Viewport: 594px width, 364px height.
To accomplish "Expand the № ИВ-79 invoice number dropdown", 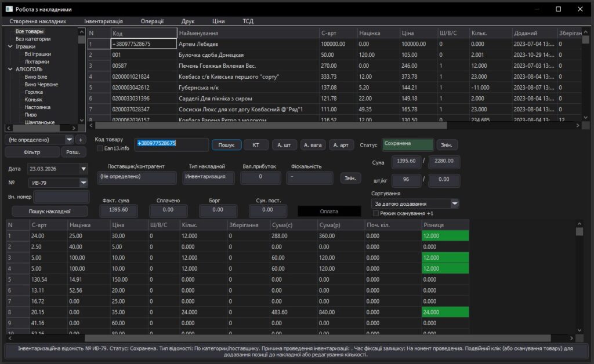I will (84, 183).
